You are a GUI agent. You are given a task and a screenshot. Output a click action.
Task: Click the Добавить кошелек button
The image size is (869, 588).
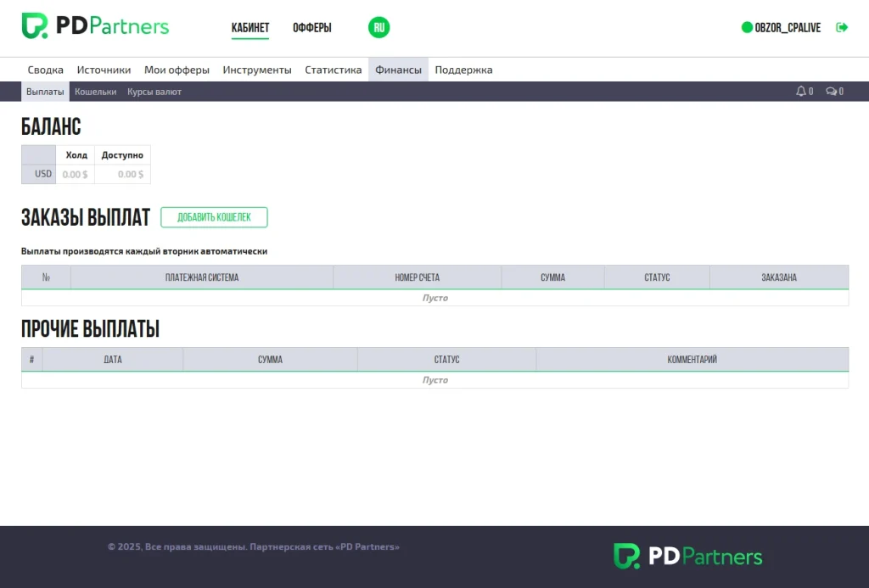coord(214,217)
